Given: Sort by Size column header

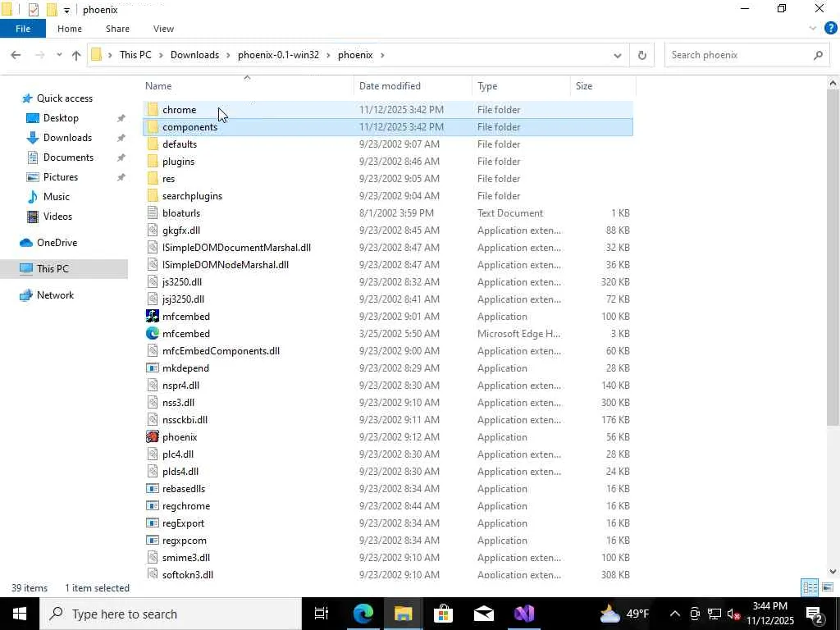Looking at the screenshot, I should click(603, 85).
